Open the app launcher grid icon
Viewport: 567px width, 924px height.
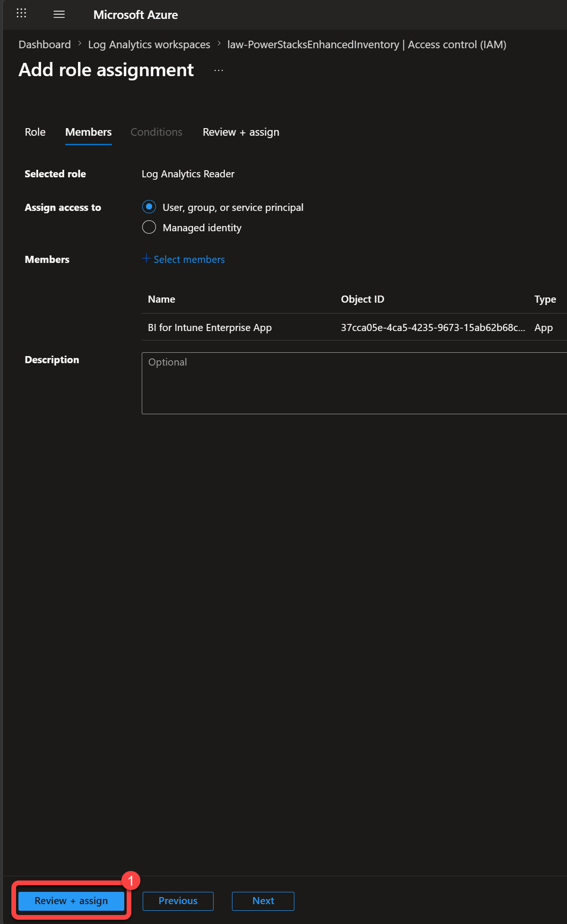click(x=21, y=14)
